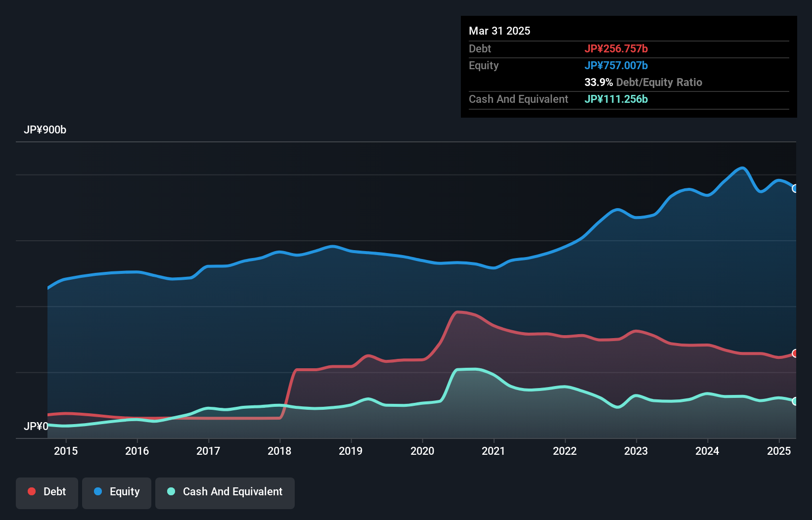Click the JP¥256.757b debt value in tooltip
Screen dimensions: 812x520
coord(616,49)
